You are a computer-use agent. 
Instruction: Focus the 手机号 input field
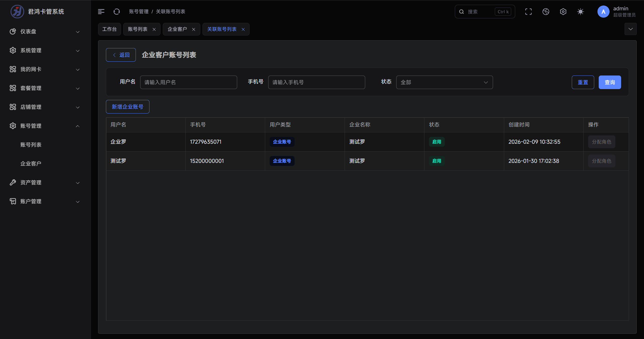(x=316, y=82)
